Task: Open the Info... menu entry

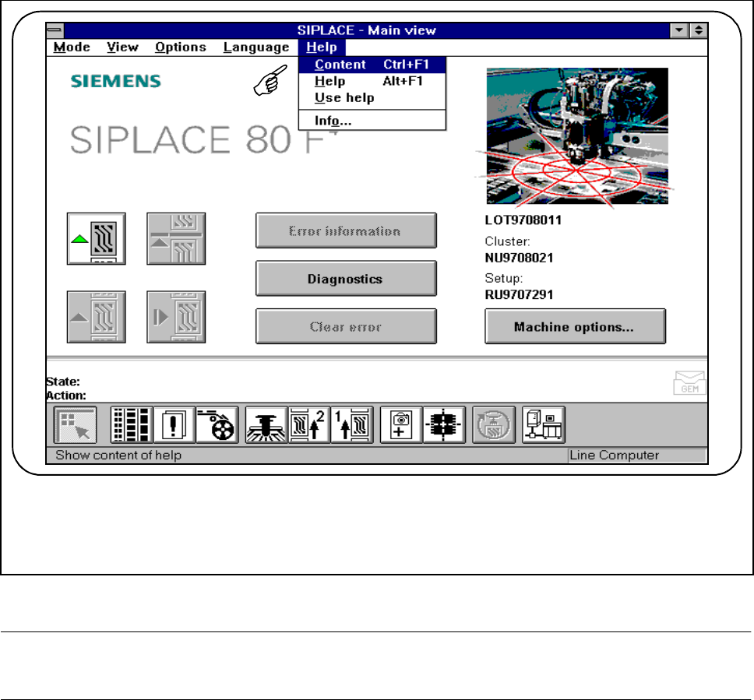Action: pos(372,121)
